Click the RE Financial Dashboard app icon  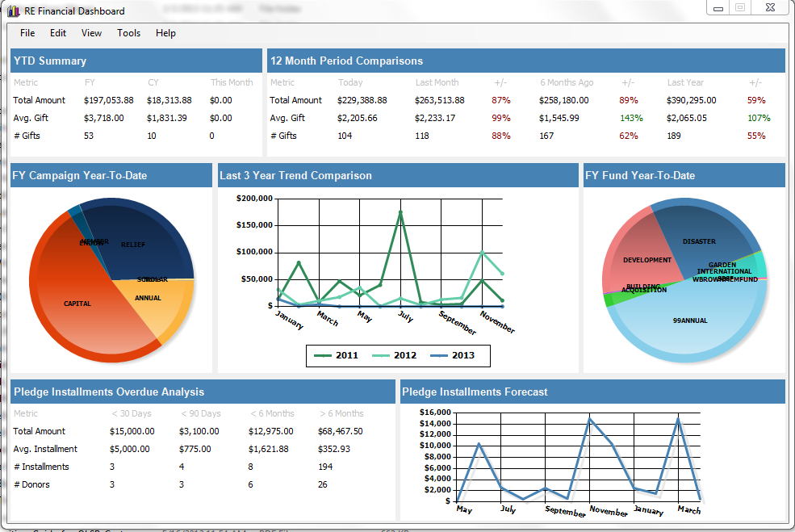[x=13, y=10]
